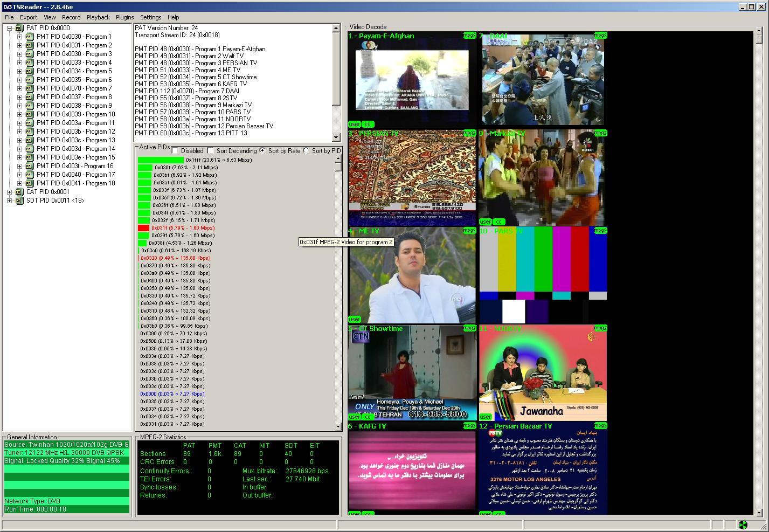Image resolution: width=769 pixels, height=532 pixels.
Task: Click the red 0x0320 PID entry
Action: click(x=175, y=258)
